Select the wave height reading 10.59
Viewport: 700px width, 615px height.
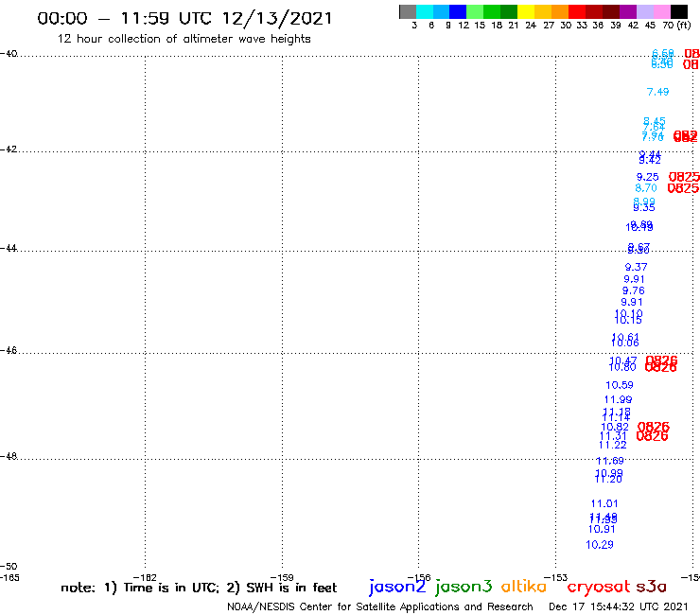point(620,385)
